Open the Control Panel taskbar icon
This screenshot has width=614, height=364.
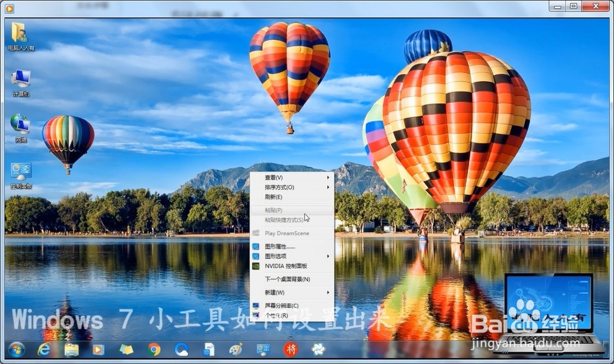pos(263,349)
